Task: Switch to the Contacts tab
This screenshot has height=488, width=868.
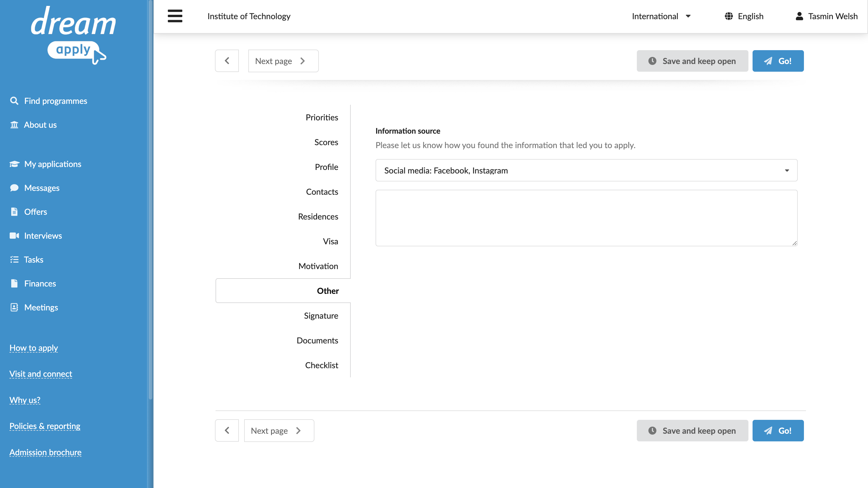Action: coord(322,192)
